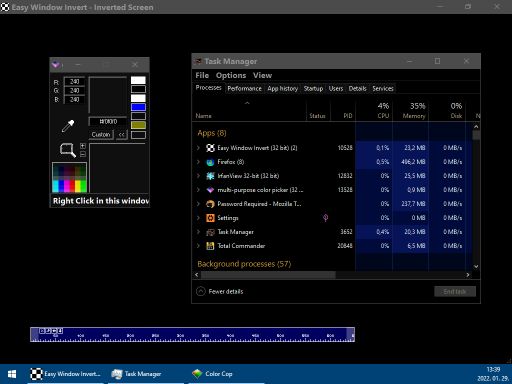Click the Settings gear row icon
The height and width of the screenshot is (384, 512).
210,218
